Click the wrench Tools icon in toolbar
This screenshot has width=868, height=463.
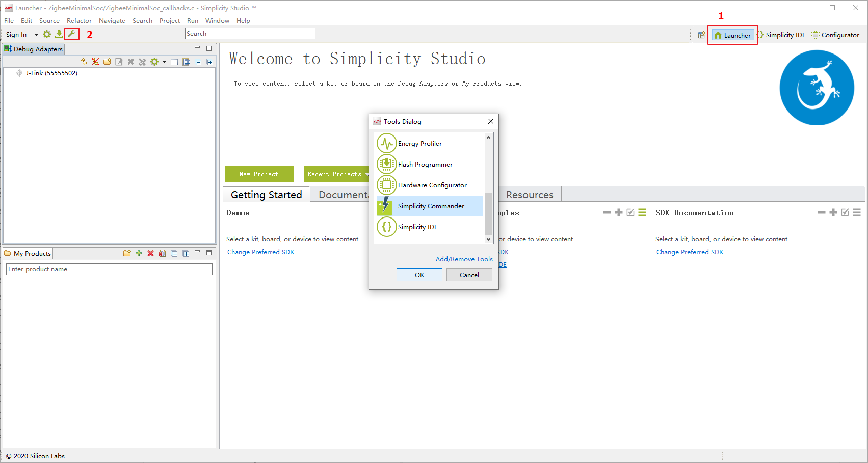tap(71, 34)
